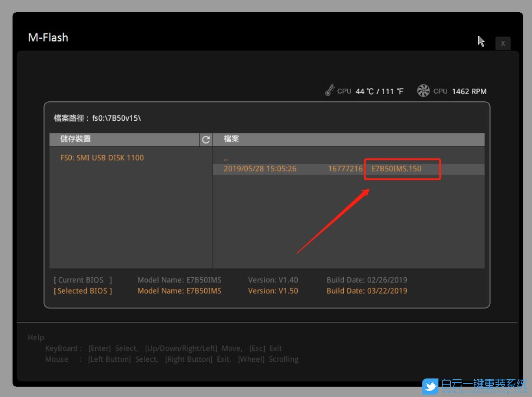Click the Current BIOS Version V1.40 text
This screenshot has width=532, height=397.
(x=273, y=280)
